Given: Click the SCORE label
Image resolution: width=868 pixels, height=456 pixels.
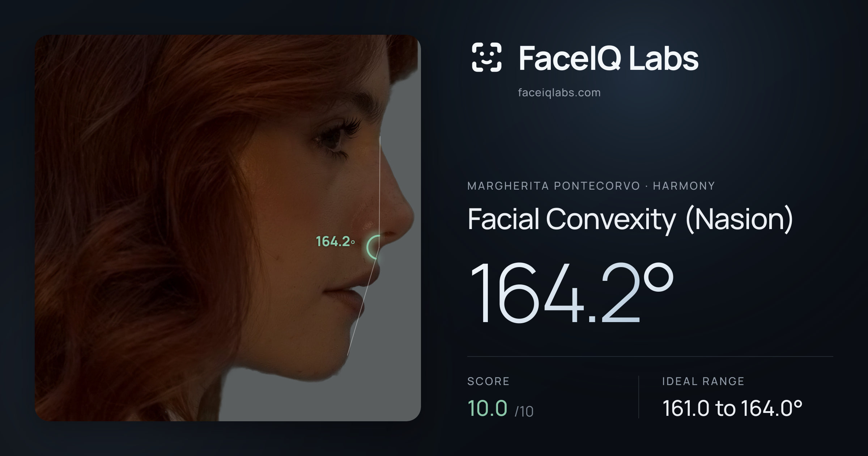Looking at the screenshot, I should pos(488,381).
